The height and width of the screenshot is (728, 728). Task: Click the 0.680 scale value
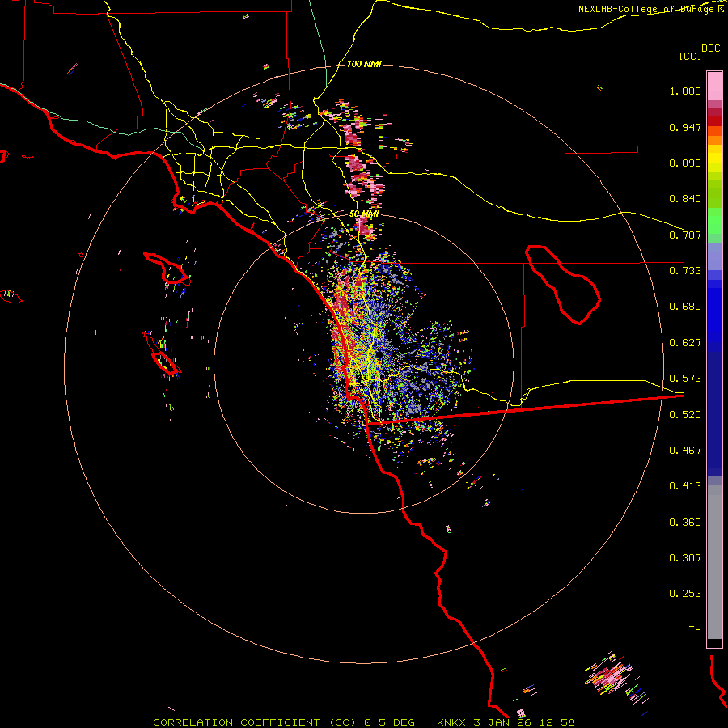click(x=685, y=307)
